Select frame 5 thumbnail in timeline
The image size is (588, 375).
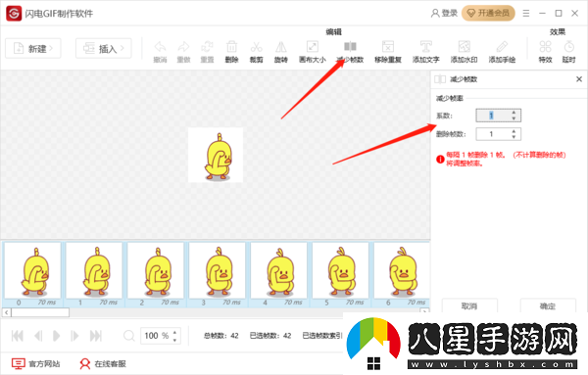[x=340, y=274]
